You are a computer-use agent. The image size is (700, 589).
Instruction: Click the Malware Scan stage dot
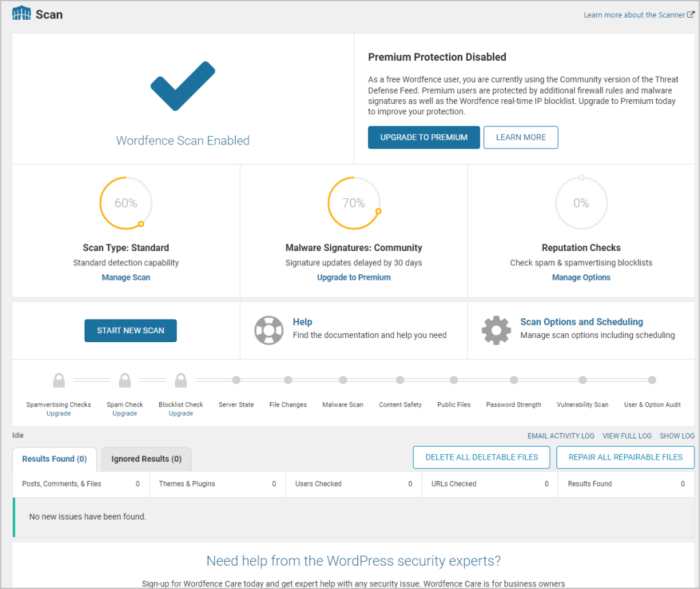click(343, 380)
